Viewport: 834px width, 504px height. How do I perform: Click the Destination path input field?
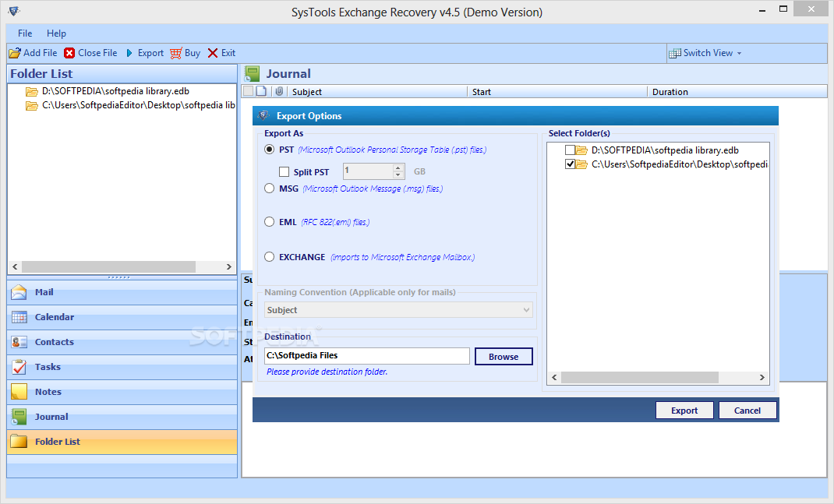click(367, 356)
